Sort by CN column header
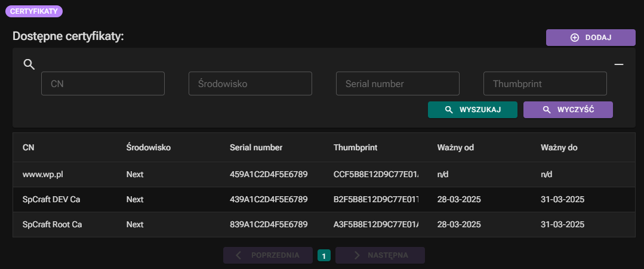 coord(28,147)
